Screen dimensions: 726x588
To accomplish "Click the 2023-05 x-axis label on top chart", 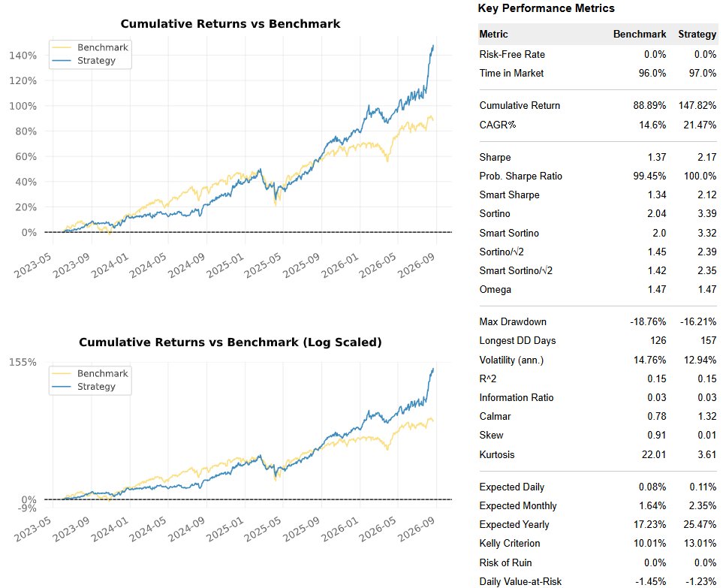I will (x=32, y=266).
